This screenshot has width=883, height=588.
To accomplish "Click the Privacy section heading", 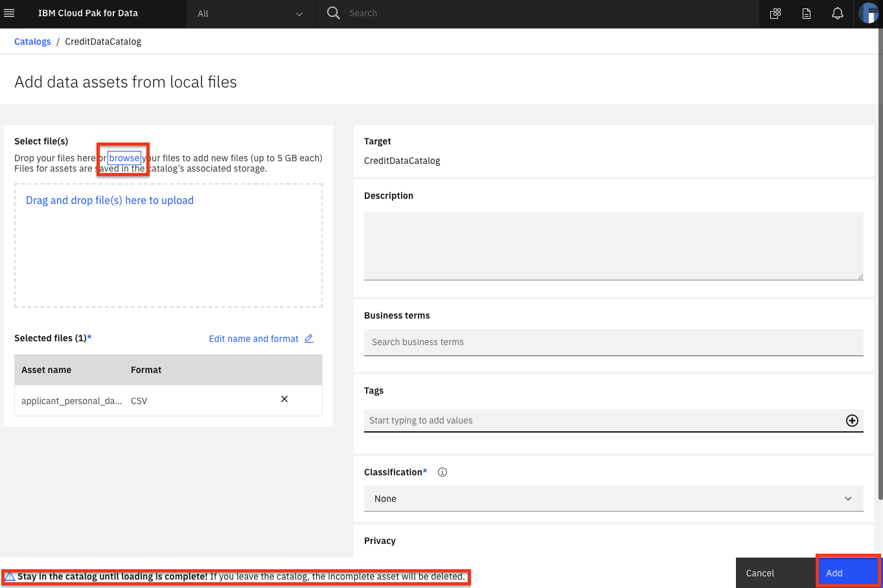I will click(380, 541).
